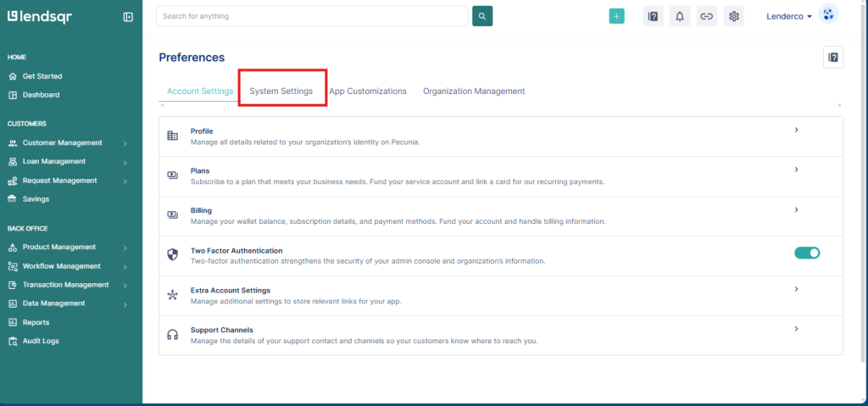Click the Lenderco profile avatar
The width and height of the screenshot is (868, 406).
pyautogui.click(x=828, y=15)
